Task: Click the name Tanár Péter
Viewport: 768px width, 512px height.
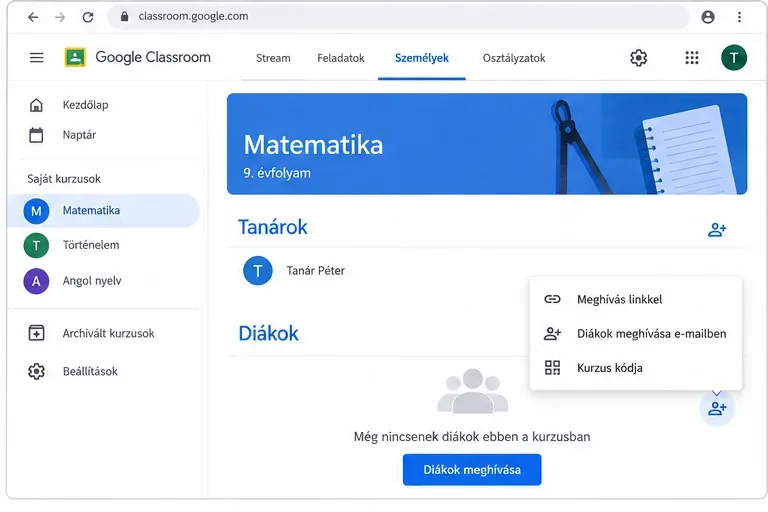Action: [315, 270]
